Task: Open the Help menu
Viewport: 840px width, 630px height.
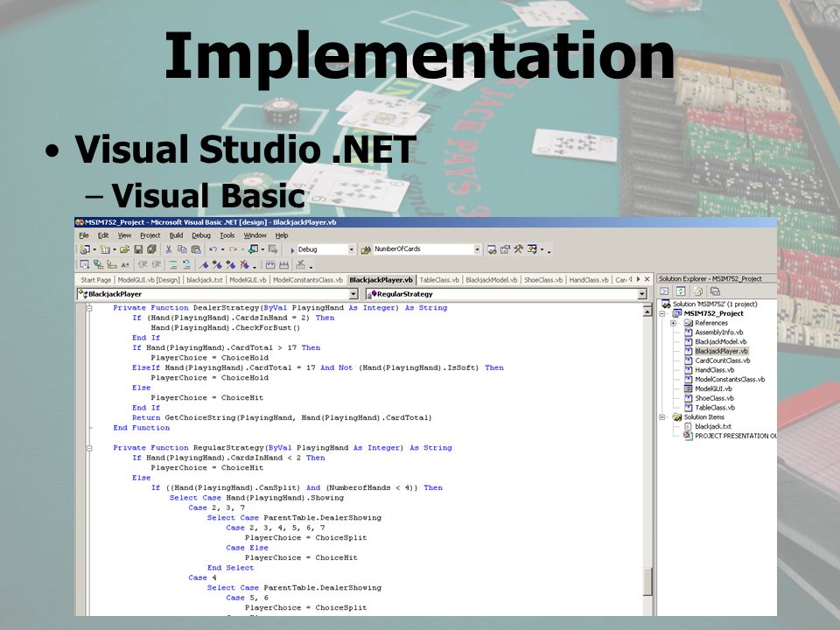Action: pos(282,235)
